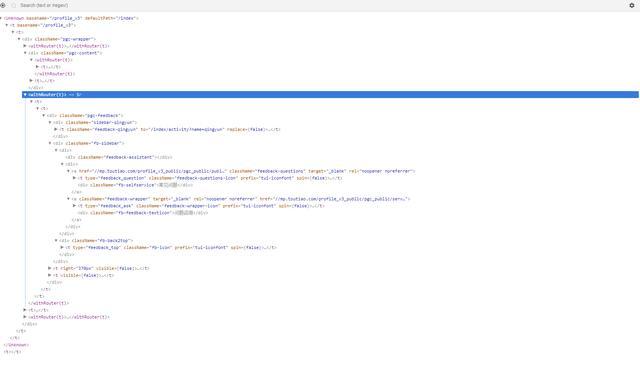This screenshot has height=371, width=640.
Task: Expand the t type="feedback_ask" arrow
Action: (74, 206)
